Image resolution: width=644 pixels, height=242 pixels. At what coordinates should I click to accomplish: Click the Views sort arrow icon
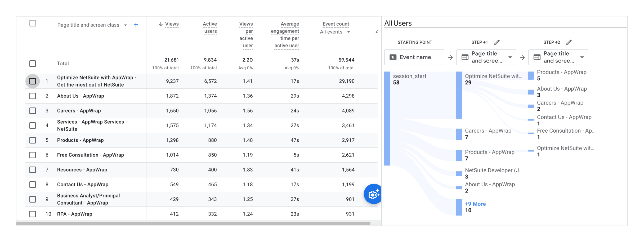pyautogui.click(x=160, y=24)
